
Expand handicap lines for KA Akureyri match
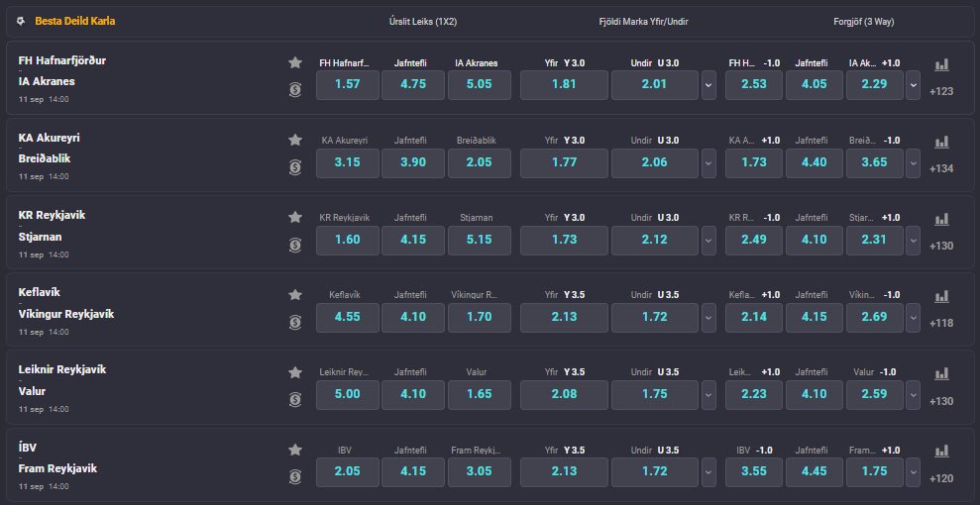(x=914, y=163)
